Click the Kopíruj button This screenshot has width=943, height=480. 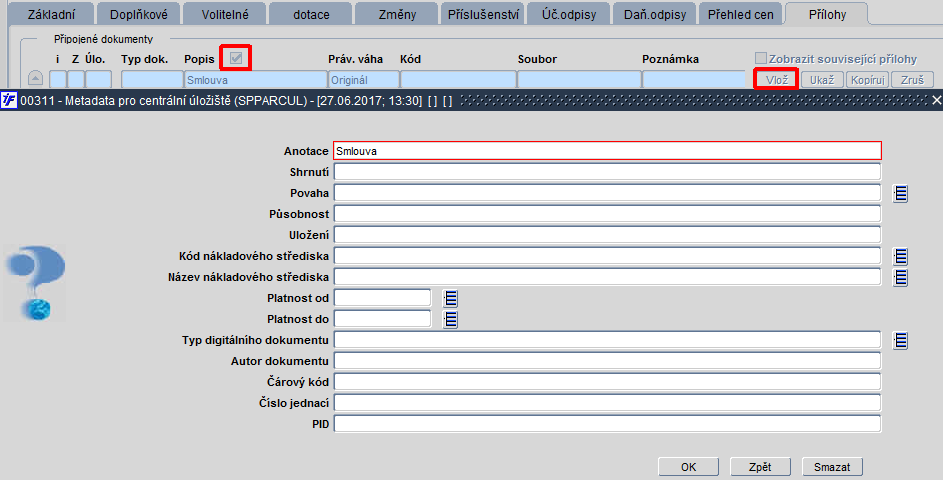(x=867, y=79)
